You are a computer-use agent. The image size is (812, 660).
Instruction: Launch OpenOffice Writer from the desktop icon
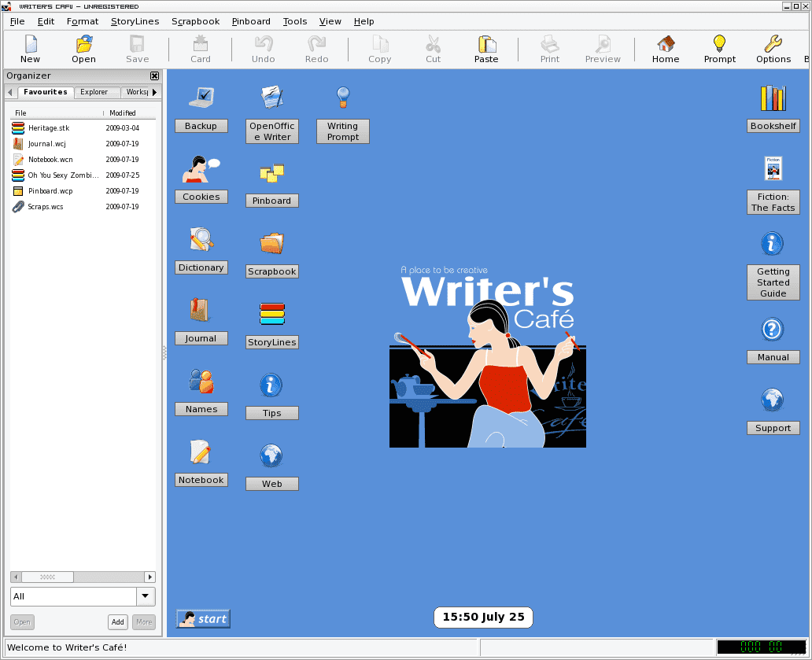[272, 97]
